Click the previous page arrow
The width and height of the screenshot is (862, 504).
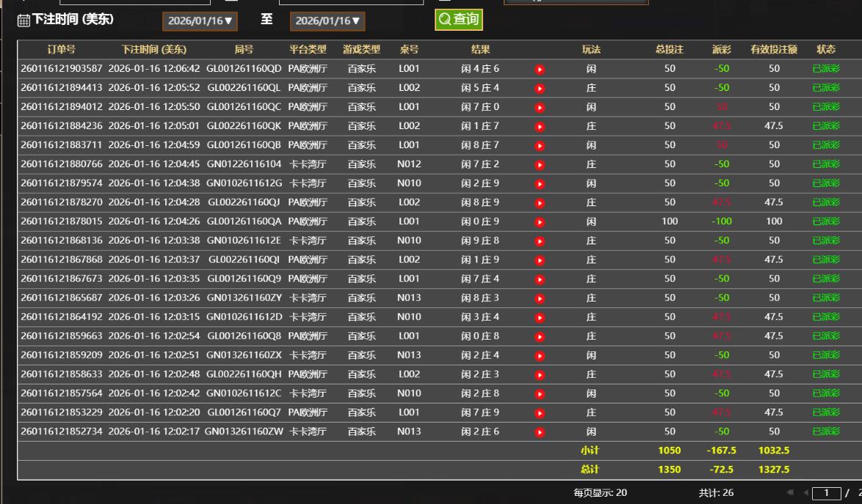[805, 493]
